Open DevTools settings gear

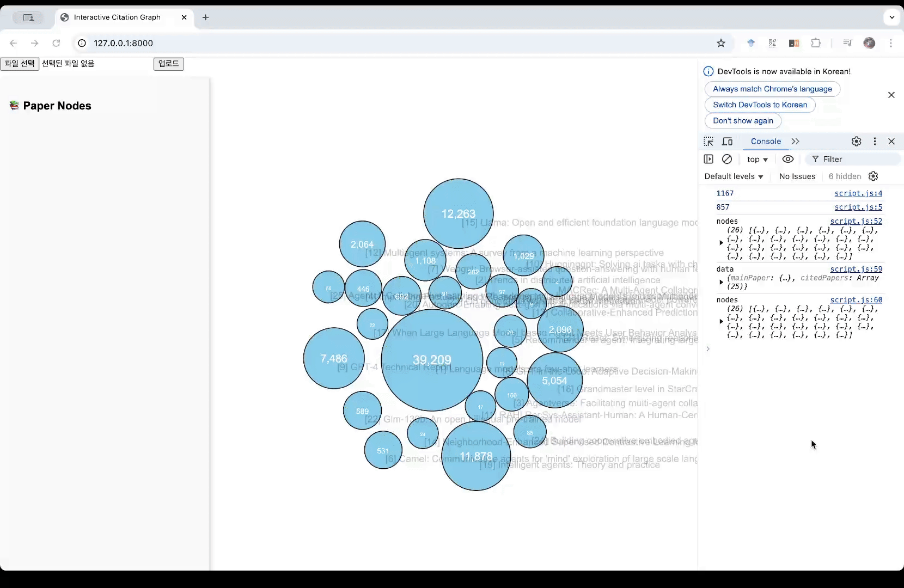click(x=856, y=142)
